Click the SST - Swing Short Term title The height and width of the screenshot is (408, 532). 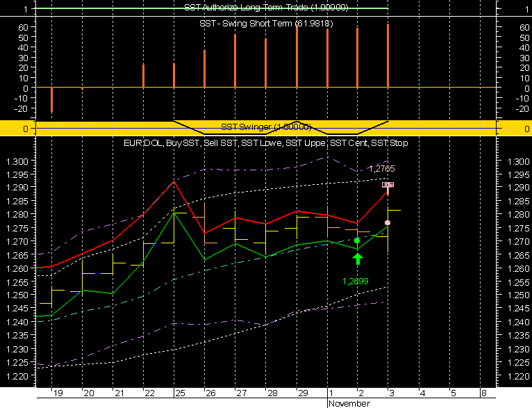pyautogui.click(x=266, y=24)
